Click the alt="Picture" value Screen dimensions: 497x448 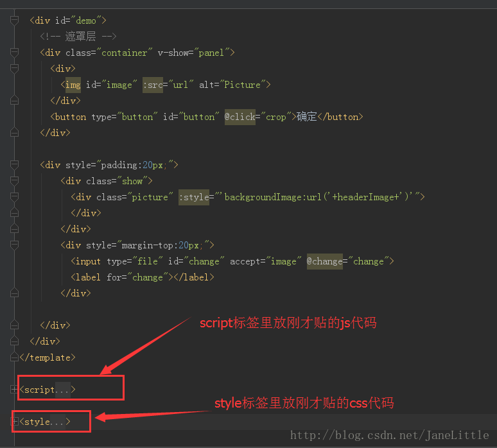coord(242,85)
